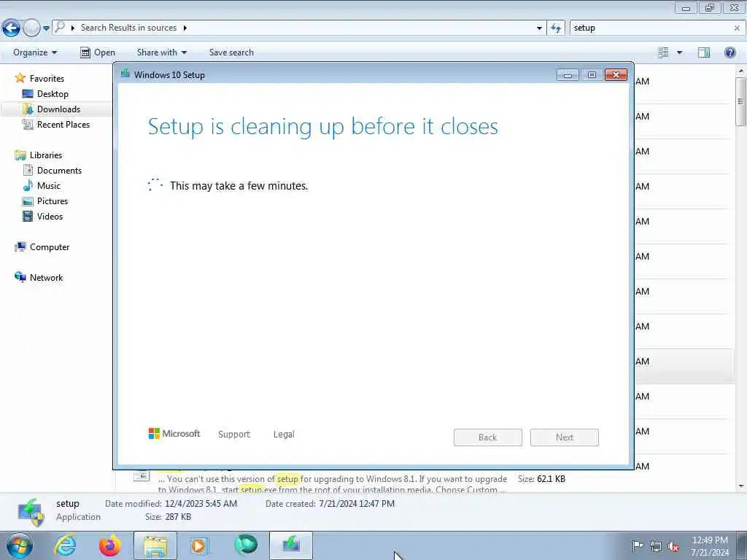Open the Support link in Setup
Image resolution: width=747 pixels, height=560 pixels.
pos(234,435)
